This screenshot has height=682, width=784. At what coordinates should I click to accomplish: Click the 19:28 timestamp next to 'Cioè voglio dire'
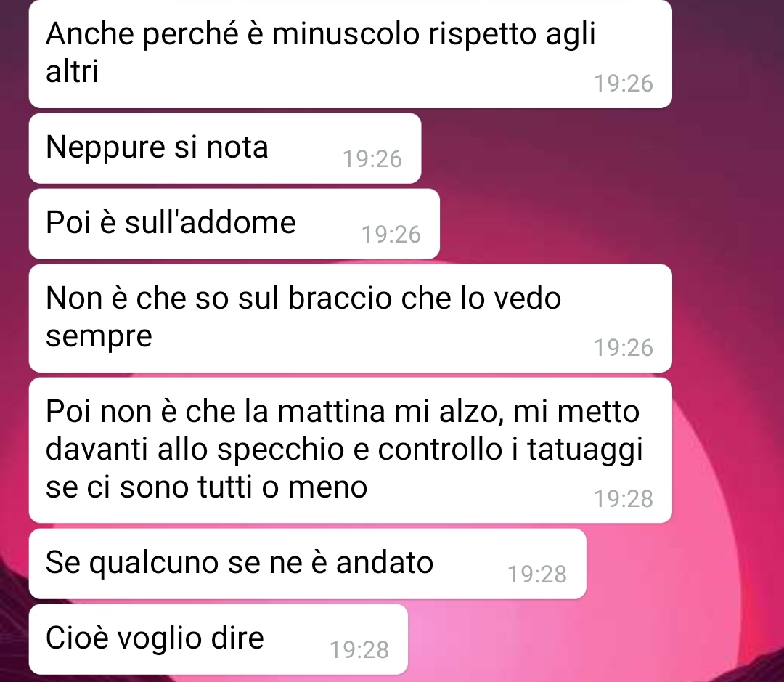[x=359, y=650]
